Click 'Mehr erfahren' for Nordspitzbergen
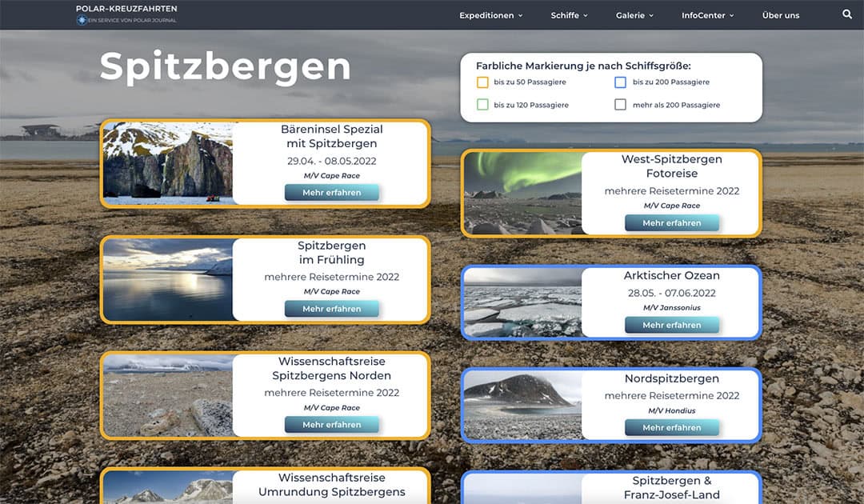 coord(672,427)
